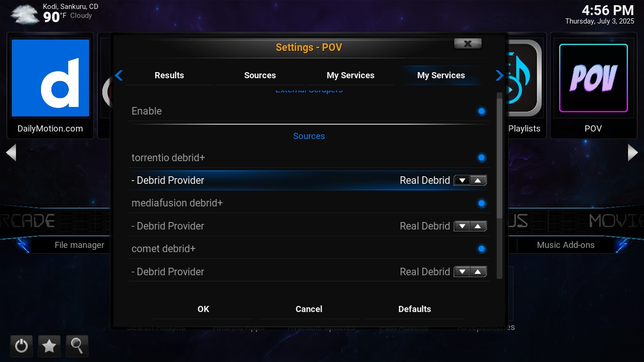Reset settings with the Defaults button
The height and width of the screenshot is (362, 644).
[414, 309]
